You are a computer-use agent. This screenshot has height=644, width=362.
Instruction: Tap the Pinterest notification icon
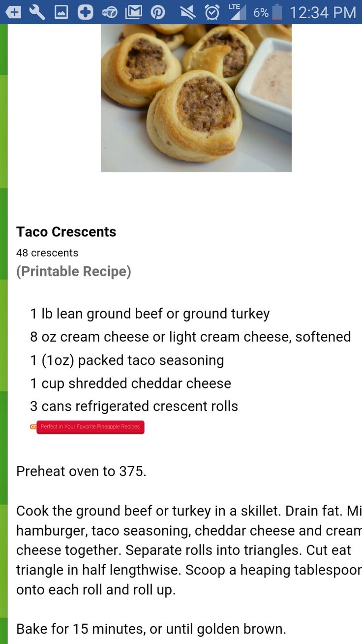[x=157, y=12]
